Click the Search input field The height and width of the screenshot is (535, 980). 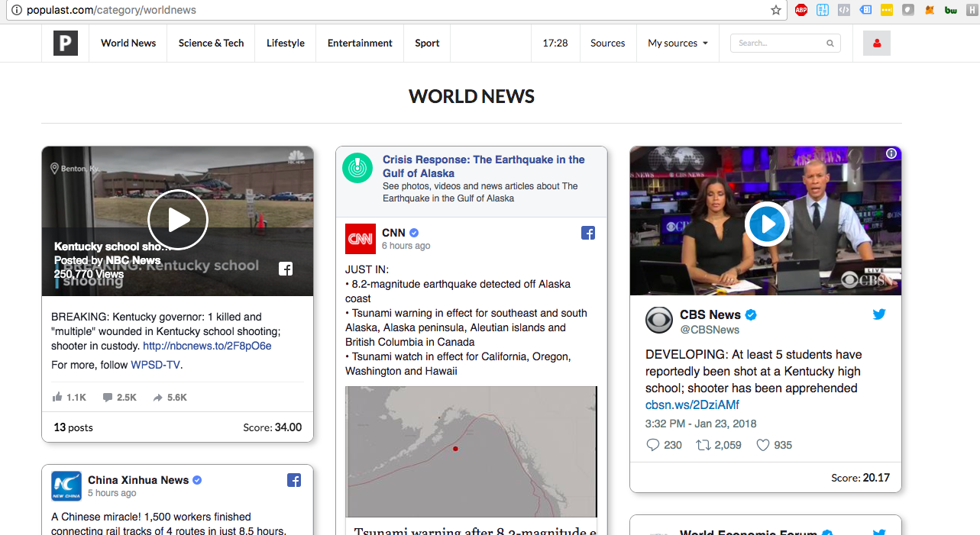[x=785, y=44]
